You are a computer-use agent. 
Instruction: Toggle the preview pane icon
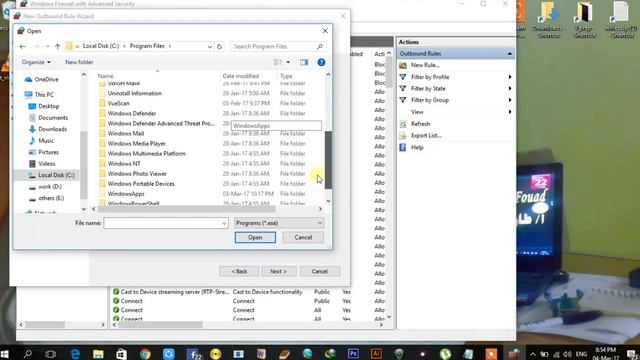pyautogui.click(x=304, y=62)
